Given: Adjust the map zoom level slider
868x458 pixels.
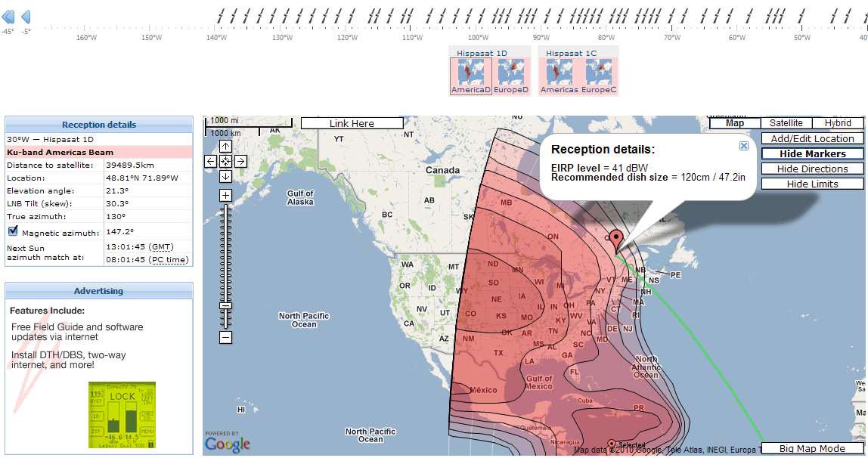Looking at the screenshot, I should tap(225, 305).
